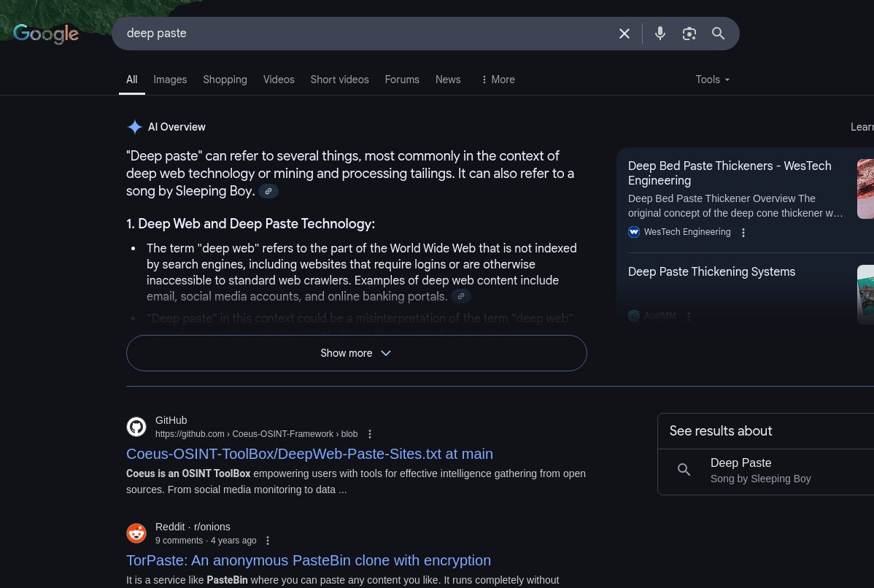Click the 'See results about' heading
The image size is (874, 588).
pos(721,431)
